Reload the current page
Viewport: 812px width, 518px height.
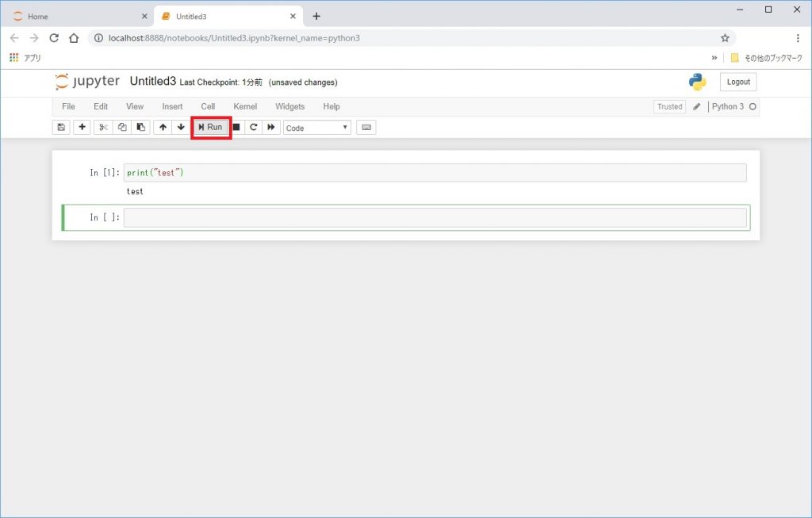point(54,38)
